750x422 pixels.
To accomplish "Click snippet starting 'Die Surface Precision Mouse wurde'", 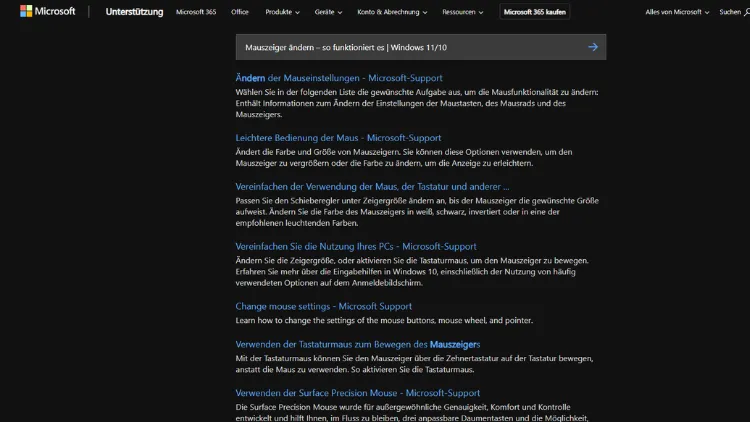I will tap(412, 412).
